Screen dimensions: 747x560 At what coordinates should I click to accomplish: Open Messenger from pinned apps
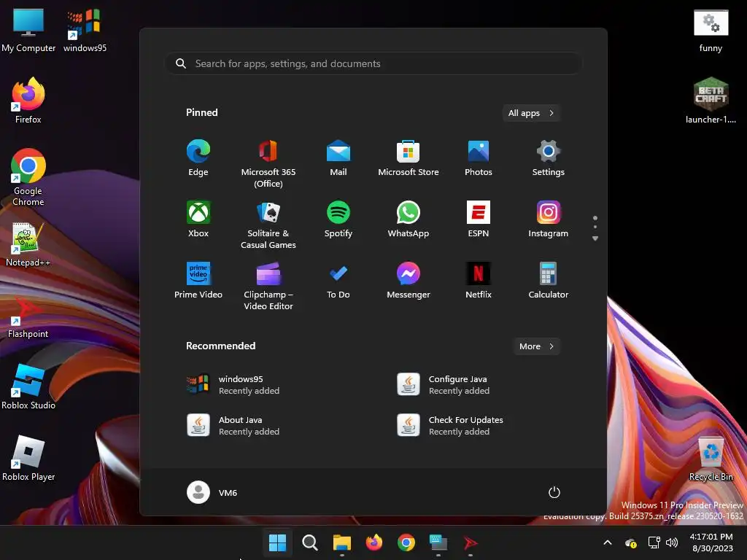[409, 281]
